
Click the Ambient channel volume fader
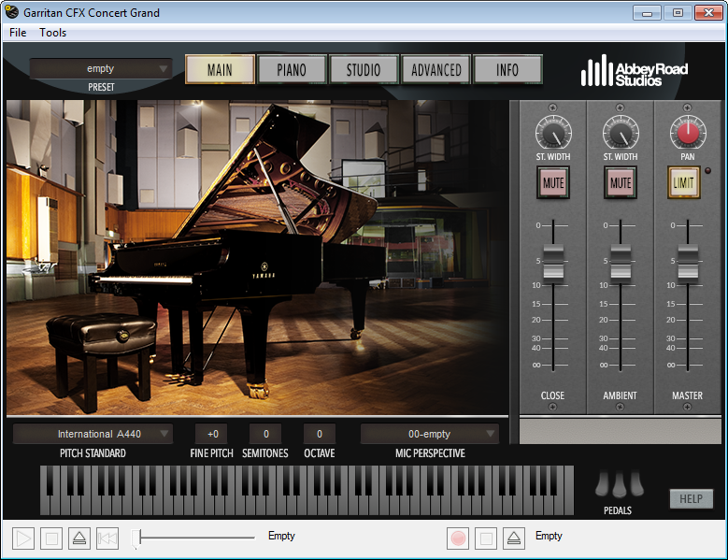click(621, 264)
